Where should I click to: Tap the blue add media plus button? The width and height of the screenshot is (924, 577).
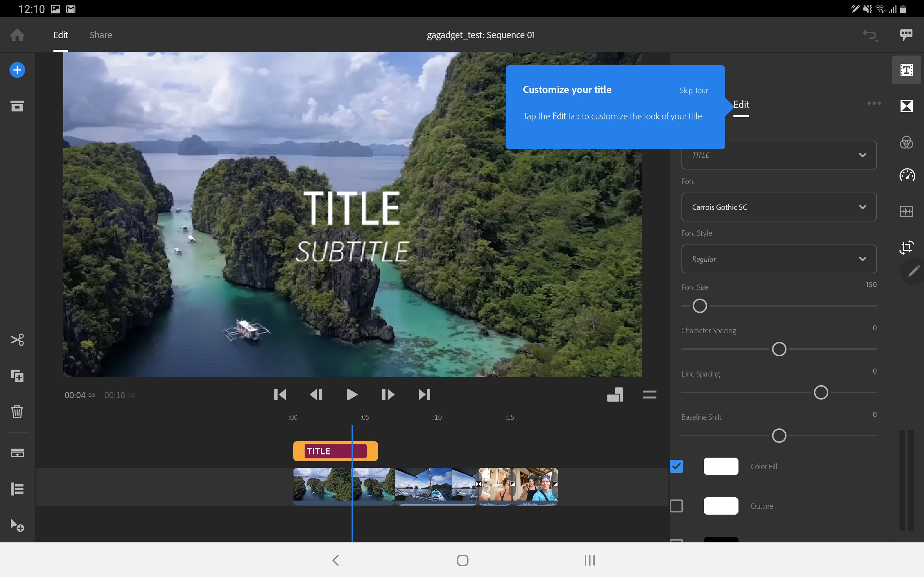click(x=17, y=70)
